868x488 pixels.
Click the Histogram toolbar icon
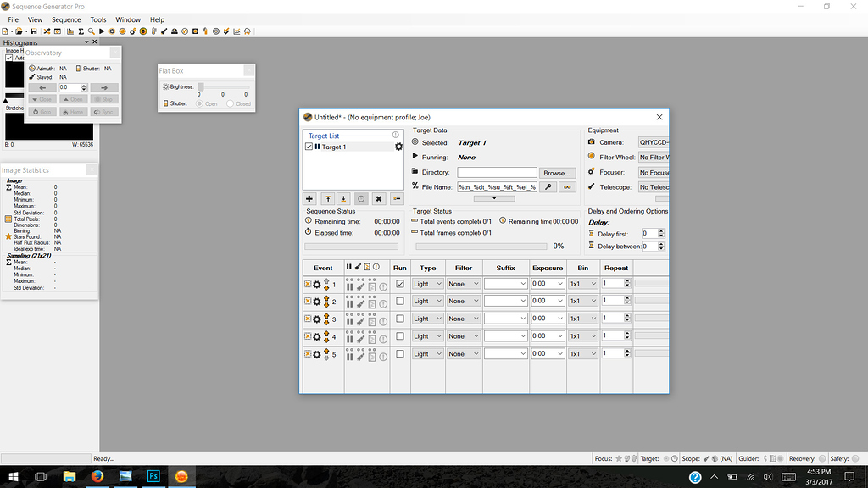point(70,31)
